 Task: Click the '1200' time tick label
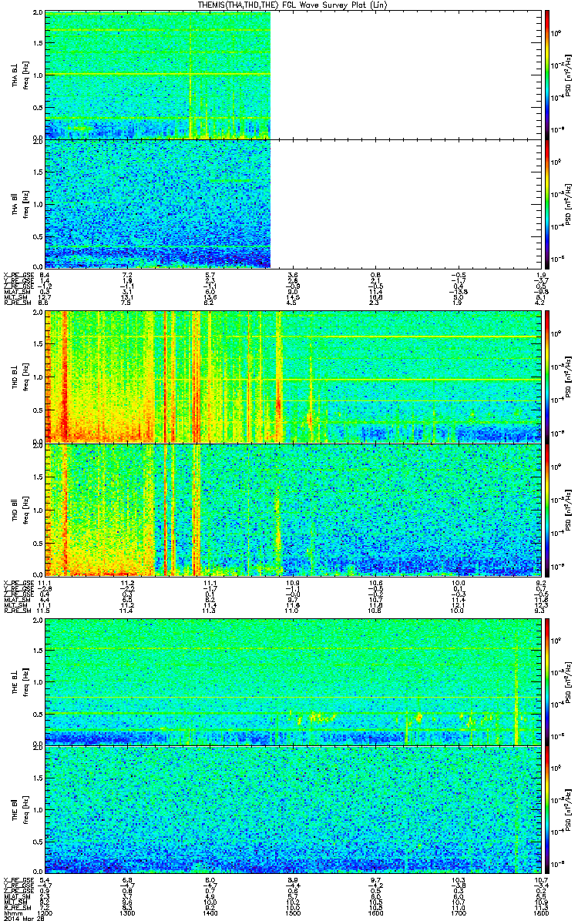tap(45, 913)
